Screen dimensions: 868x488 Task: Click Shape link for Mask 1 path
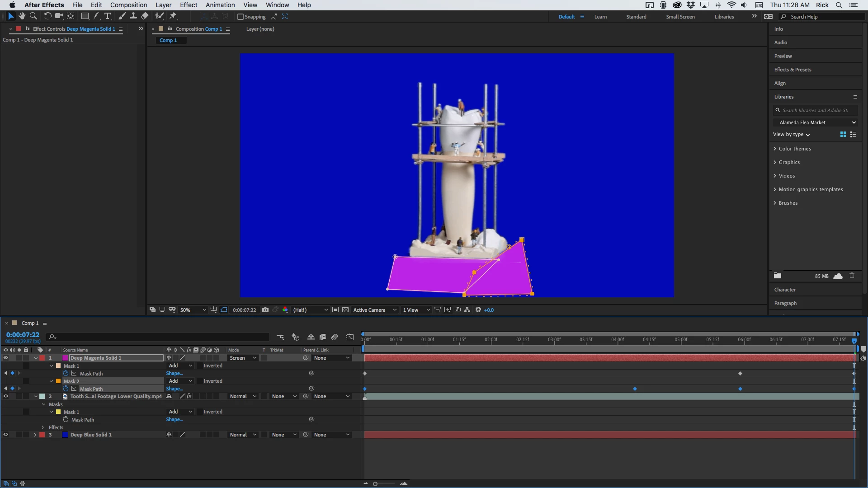[x=174, y=373]
